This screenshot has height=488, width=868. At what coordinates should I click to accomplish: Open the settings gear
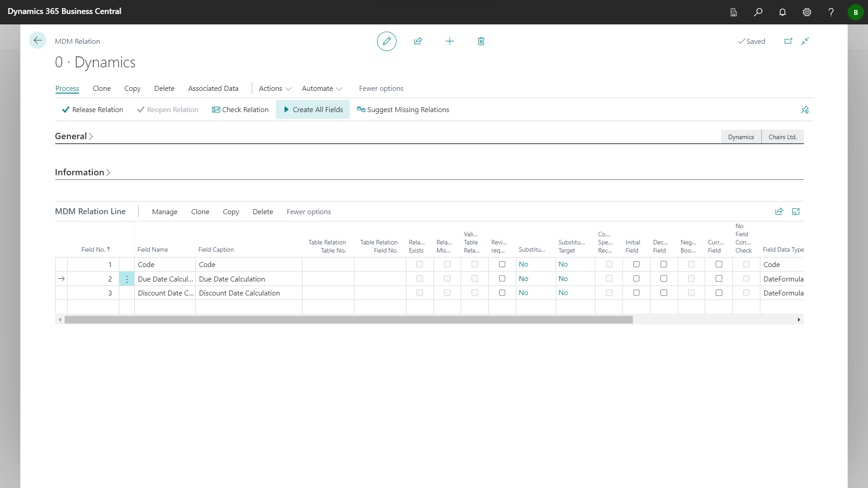[x=807, y=12]
